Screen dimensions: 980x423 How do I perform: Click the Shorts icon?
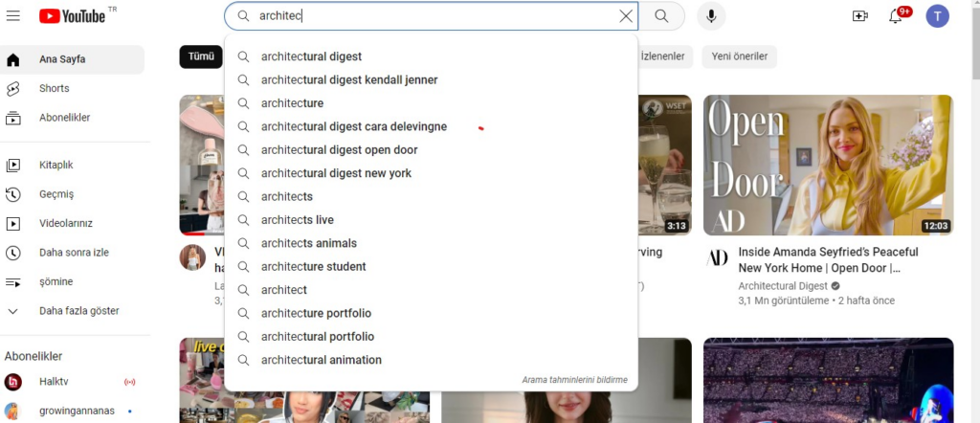point(13,89)
